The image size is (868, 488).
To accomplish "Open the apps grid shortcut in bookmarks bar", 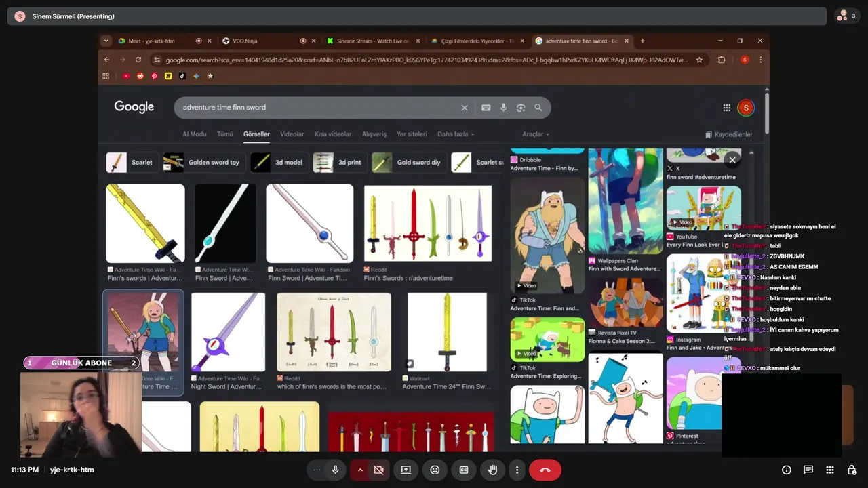I will (x=106, y=76).
